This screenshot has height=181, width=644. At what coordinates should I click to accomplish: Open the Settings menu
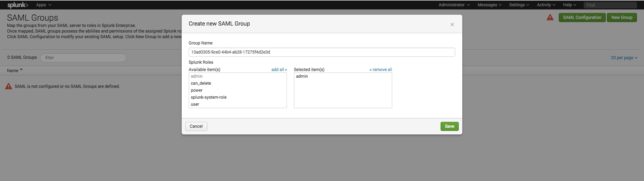pos(519,5)
